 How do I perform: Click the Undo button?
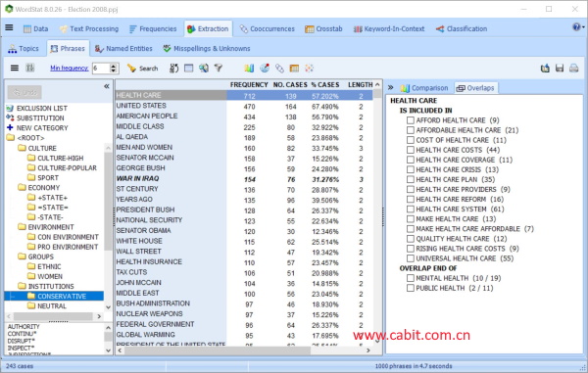[x=24, y=92]
